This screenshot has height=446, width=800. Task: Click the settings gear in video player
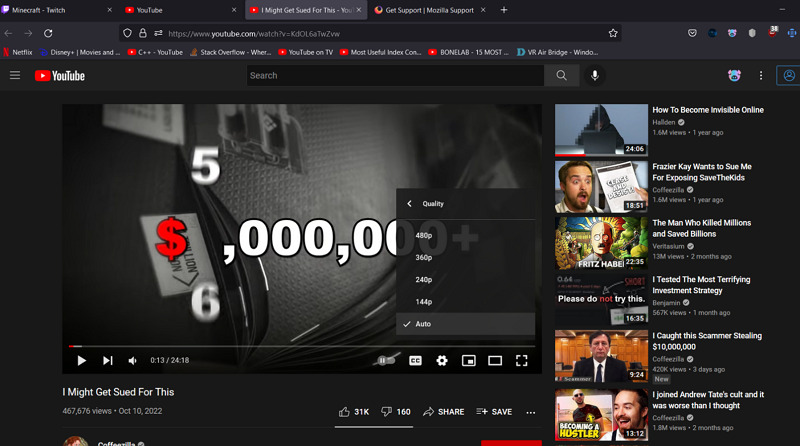click(x=442, y=360)
